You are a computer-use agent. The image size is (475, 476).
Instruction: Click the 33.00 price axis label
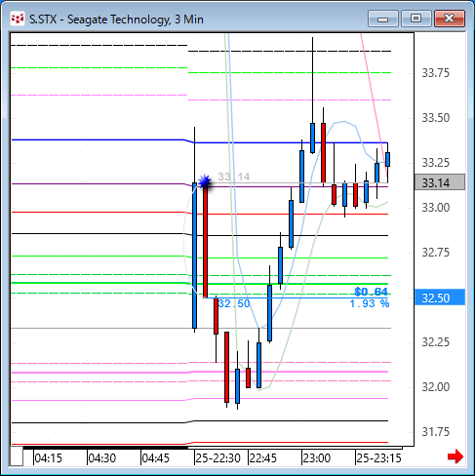[x=435, y=208]
